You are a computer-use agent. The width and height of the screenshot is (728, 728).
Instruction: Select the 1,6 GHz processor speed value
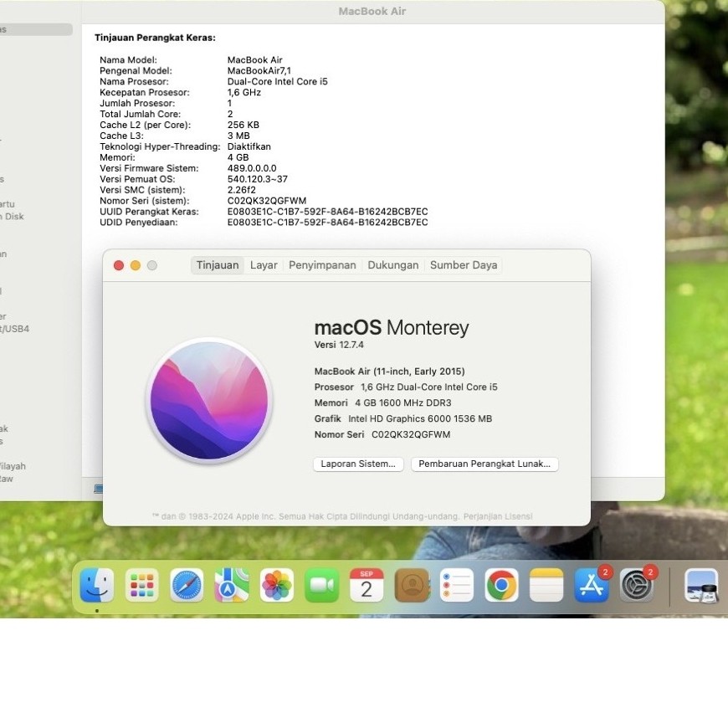pyautogui.click(x=244, y=92)
